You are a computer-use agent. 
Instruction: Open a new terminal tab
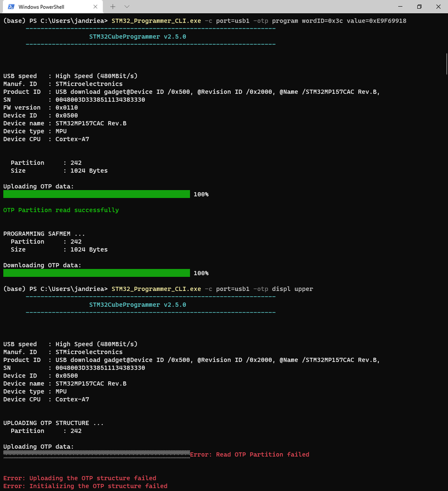[112, 6]
